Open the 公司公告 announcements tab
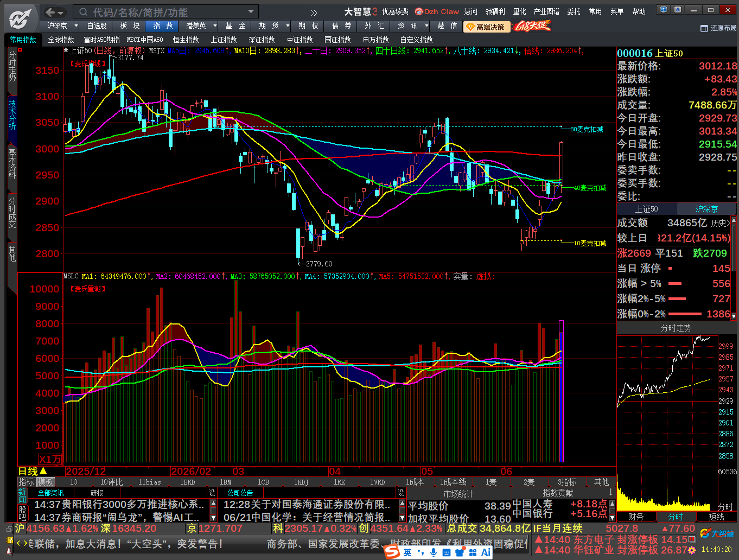The image size is (739, 560). click(x=240, y=493)
